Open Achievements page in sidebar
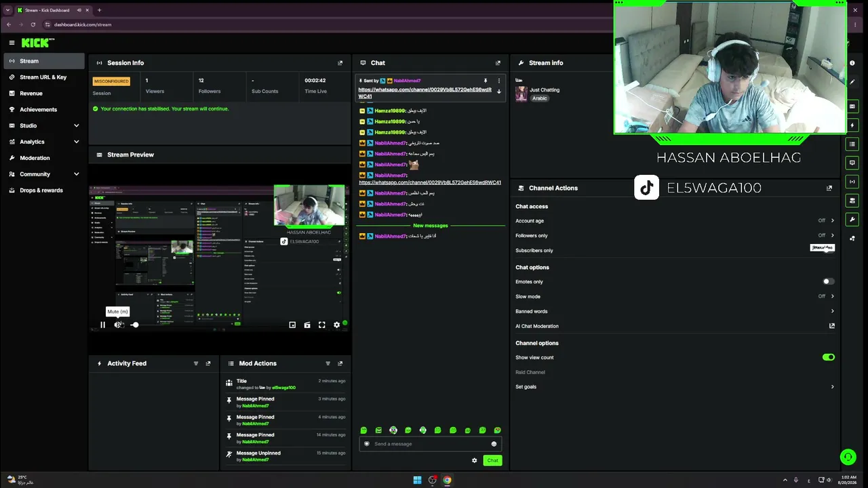 (44, 110)
